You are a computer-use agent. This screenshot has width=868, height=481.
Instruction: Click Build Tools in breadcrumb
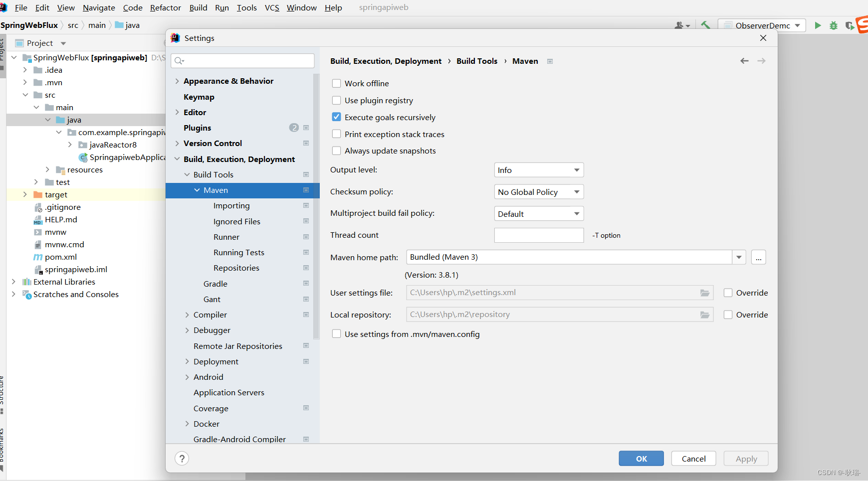click(477, 61)
